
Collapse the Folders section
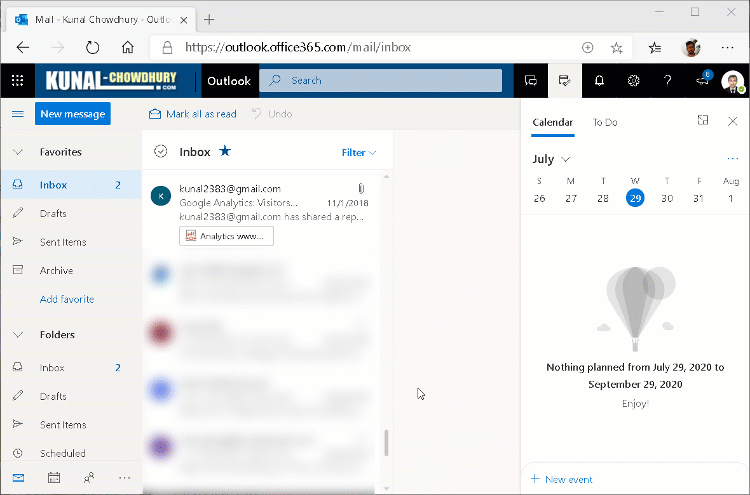click(18, 335)
